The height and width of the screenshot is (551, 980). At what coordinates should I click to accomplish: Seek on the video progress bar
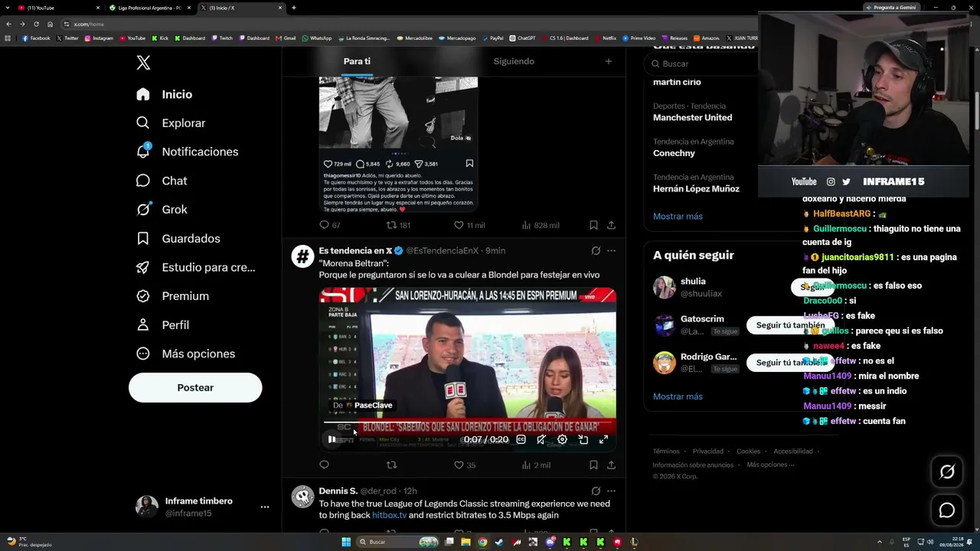(467, 422)
